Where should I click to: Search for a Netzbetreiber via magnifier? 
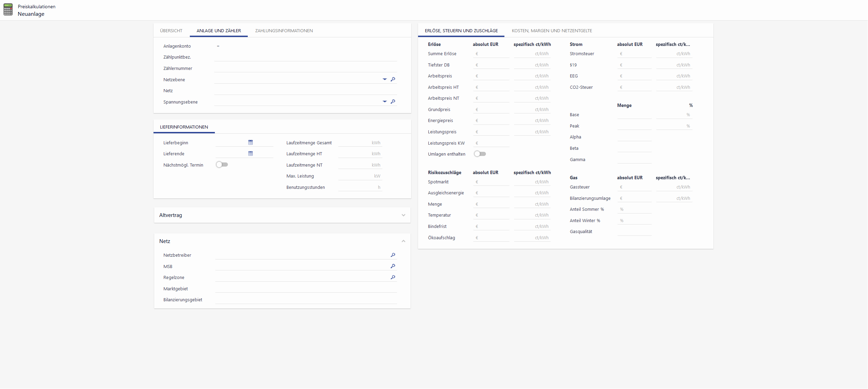[x=393, y=255]
